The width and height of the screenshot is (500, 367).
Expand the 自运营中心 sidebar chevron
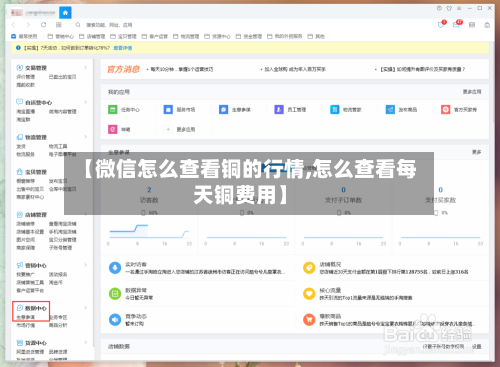click(x=86, y=102)
